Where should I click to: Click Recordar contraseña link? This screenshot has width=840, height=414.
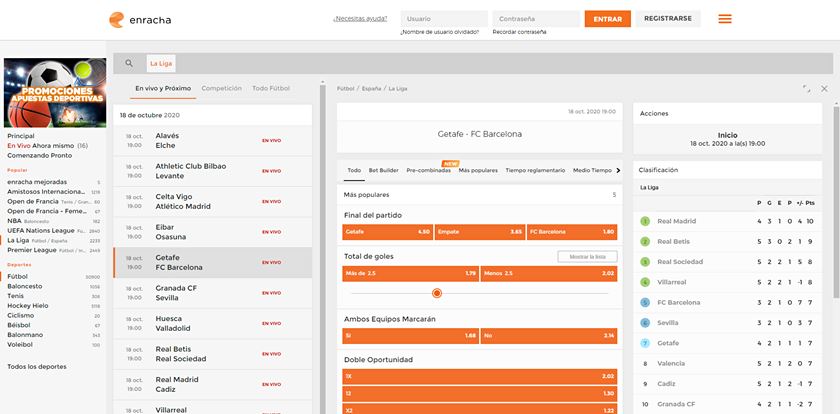(519, 32)
